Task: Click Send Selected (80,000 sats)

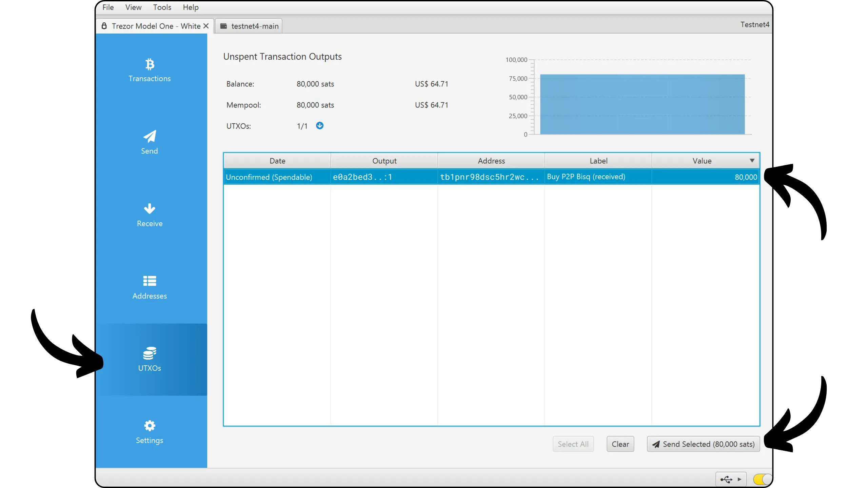Action: pyautogui.click(x=703, y=444)
